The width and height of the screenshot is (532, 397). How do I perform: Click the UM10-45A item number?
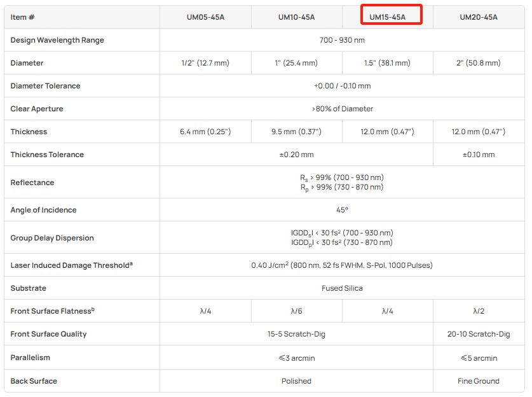click(296, 17)
